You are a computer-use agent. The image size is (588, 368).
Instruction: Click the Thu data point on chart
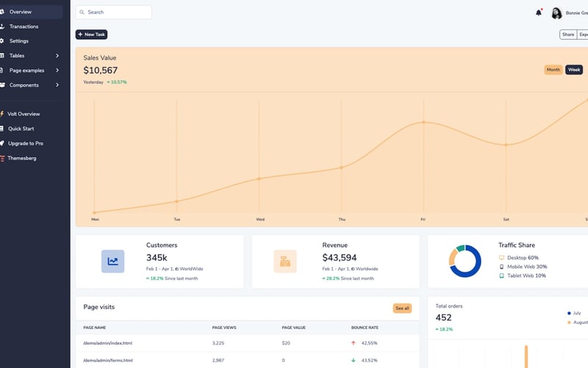[x=341, y=168]
